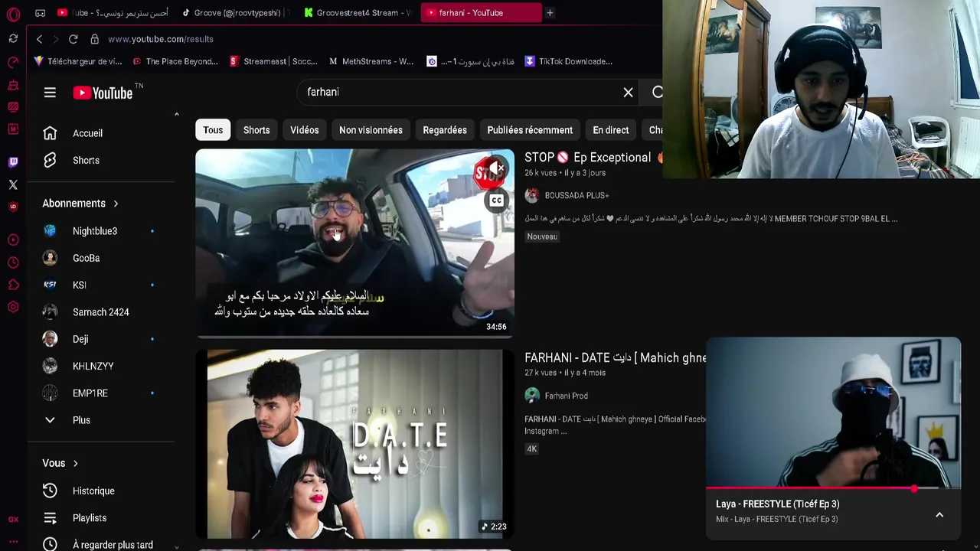Select the Tous filter chip
This screenshot has width=980, height=551.
pos(213,130)
